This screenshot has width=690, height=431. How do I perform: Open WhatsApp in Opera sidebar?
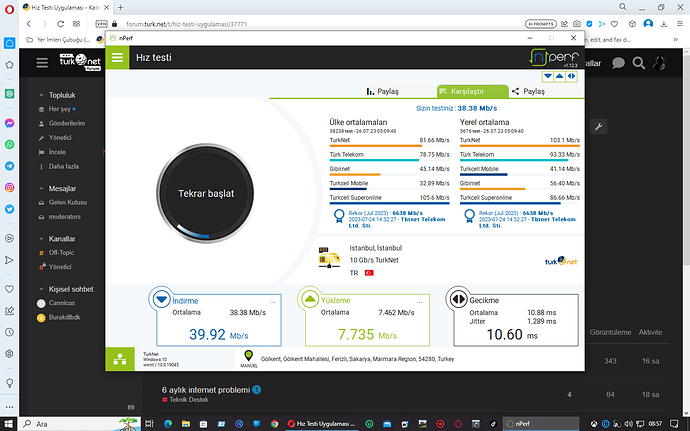pyautogui.click(x=9, y=144)
